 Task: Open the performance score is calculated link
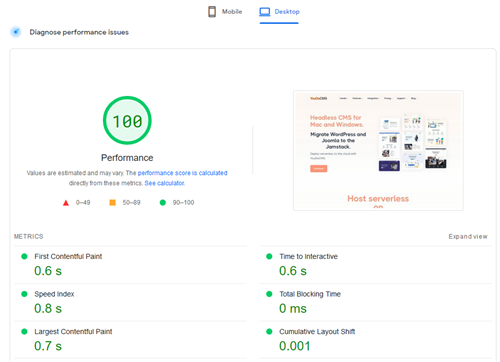[182, 173]
